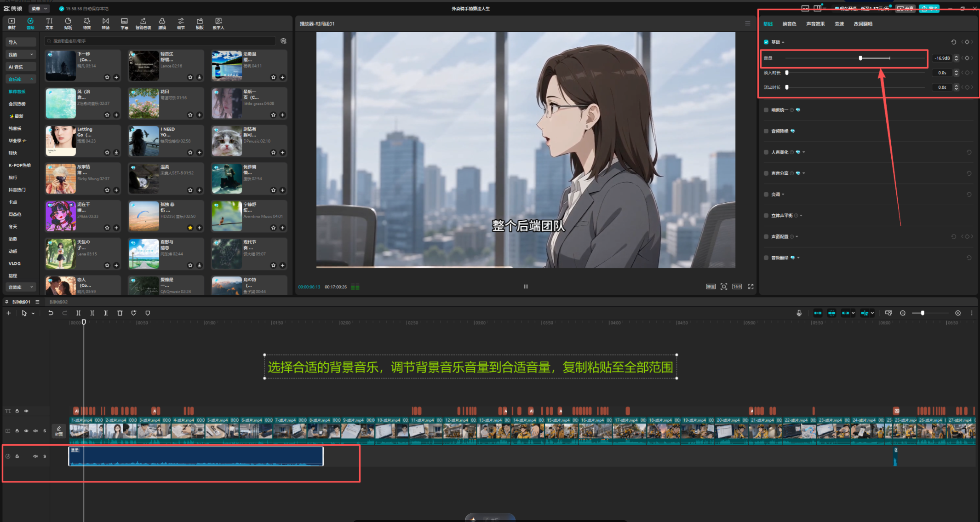Enable the 响度统一 loudness checkbox
980x522 pixels.
point(766,110)
